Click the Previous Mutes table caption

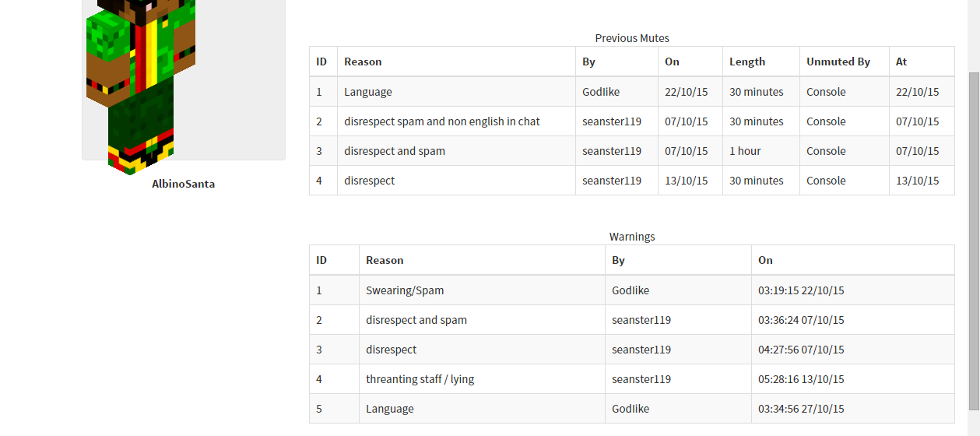(x=631, y=38)
